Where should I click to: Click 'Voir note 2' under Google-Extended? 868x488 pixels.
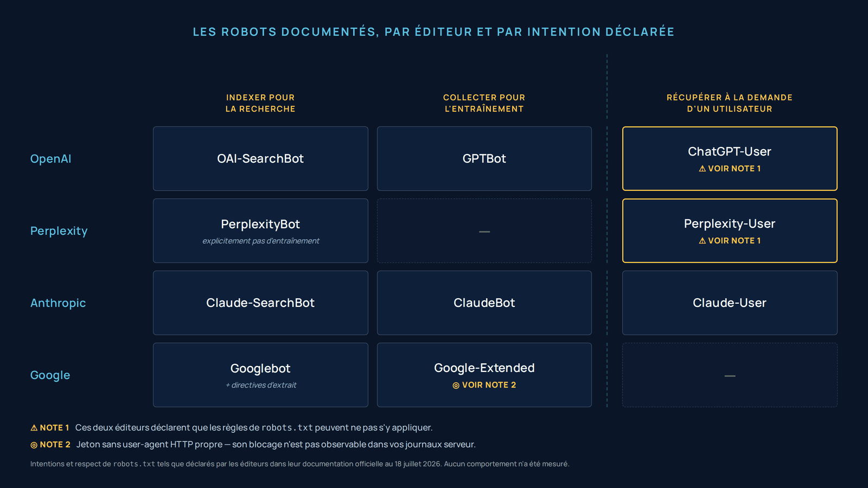489,385
